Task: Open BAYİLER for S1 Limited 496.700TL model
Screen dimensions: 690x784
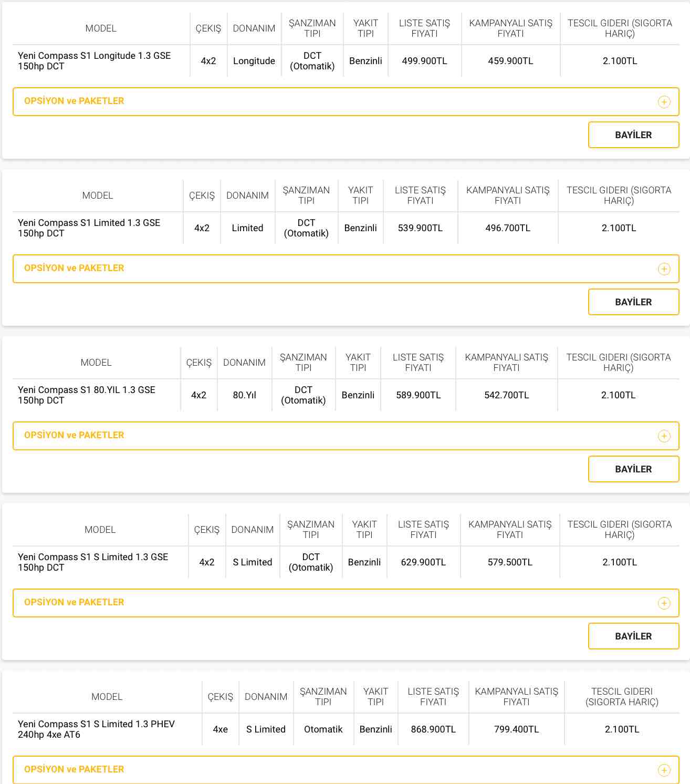Action: click(x=633, y=302)
